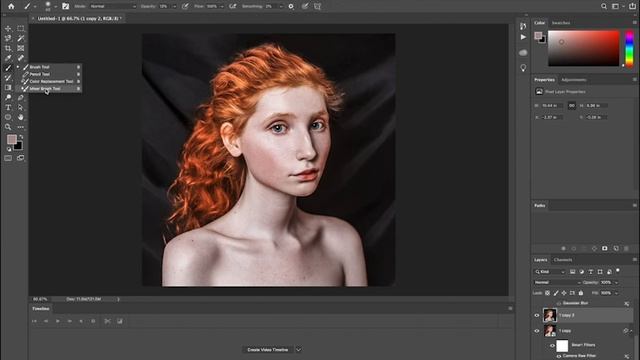Select the Move tool
The height and width of the screenshot is (360, 640).
click(8, 29)
